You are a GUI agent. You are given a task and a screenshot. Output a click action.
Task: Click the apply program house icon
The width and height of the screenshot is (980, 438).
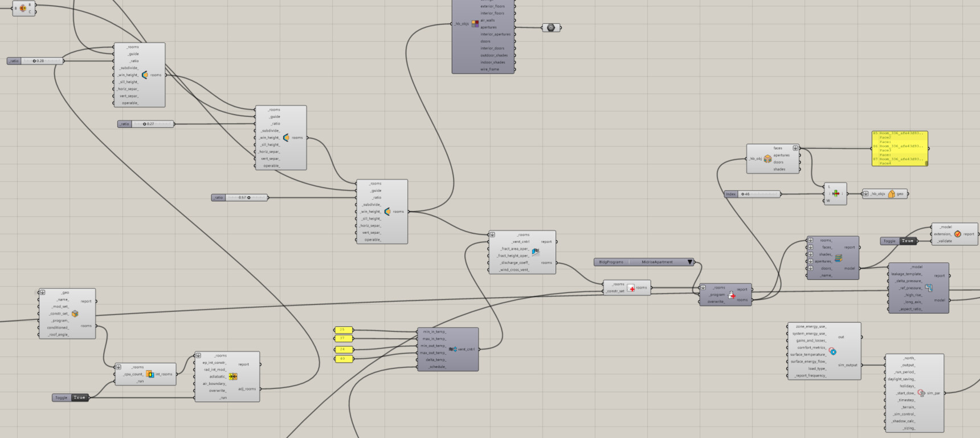(732, 295)
